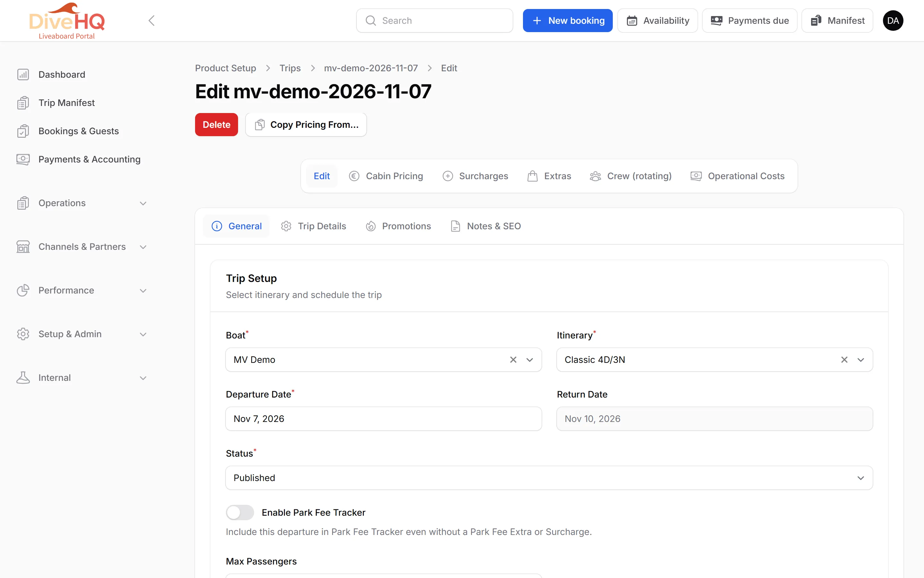Expand the Channels & Partners section chevron

tap(143, 247)
